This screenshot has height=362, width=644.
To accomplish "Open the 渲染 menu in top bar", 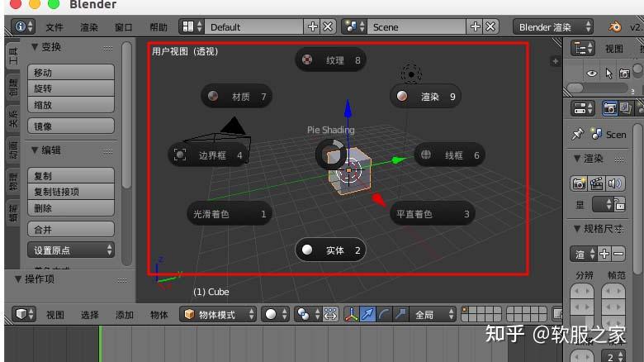I will (88, 27).
